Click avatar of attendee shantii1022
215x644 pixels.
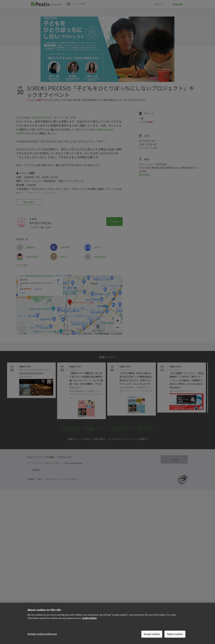pyautogui.click(x=20, y=257)
